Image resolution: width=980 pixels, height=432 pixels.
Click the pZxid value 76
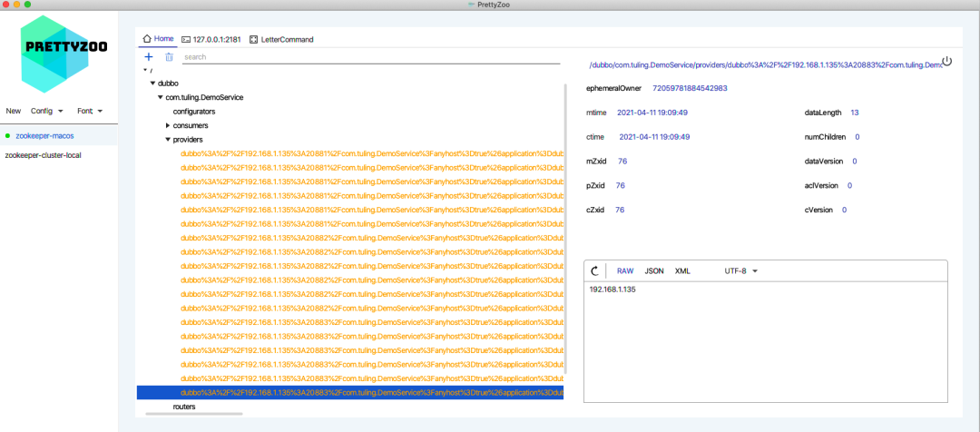click(x=620, y=185)
